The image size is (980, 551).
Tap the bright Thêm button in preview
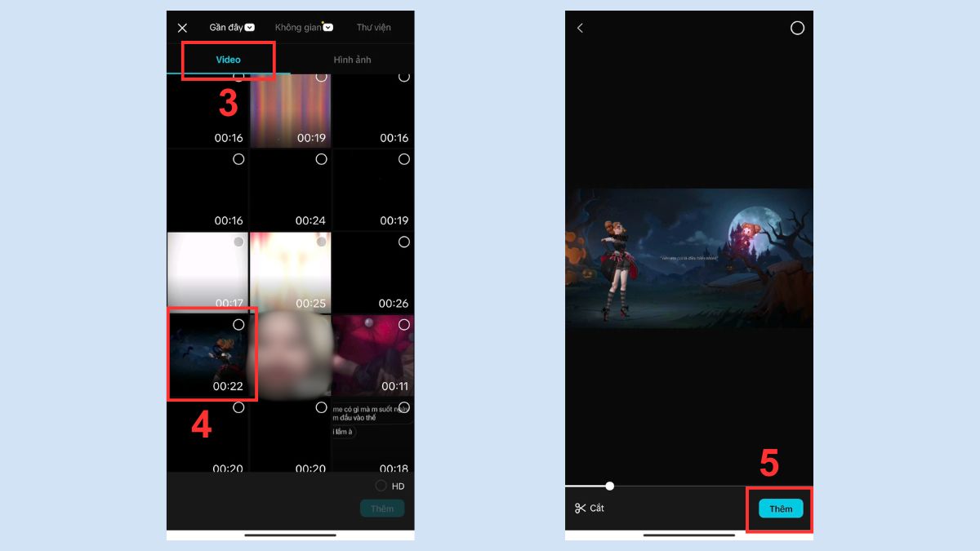pyautogui.click(x=781, y=509)
